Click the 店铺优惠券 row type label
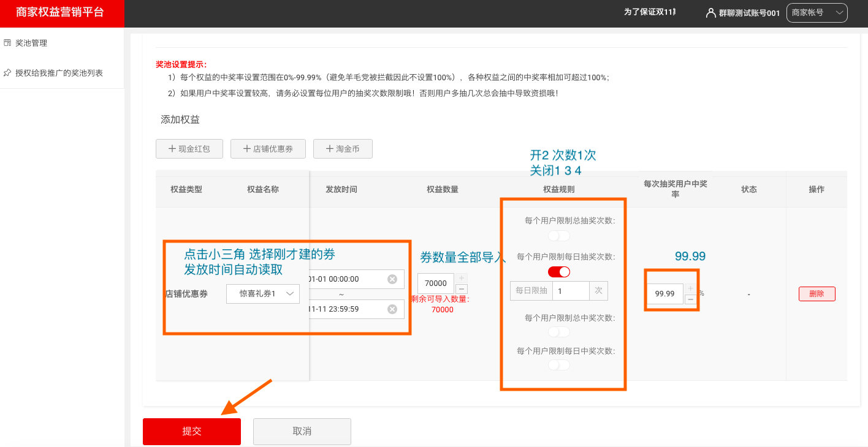 pyautogui.click(x=186, y=294)
